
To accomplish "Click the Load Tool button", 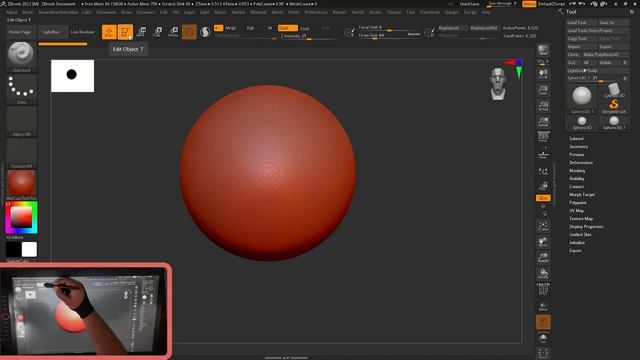I will pyautogui.click(x=581, y=22).
